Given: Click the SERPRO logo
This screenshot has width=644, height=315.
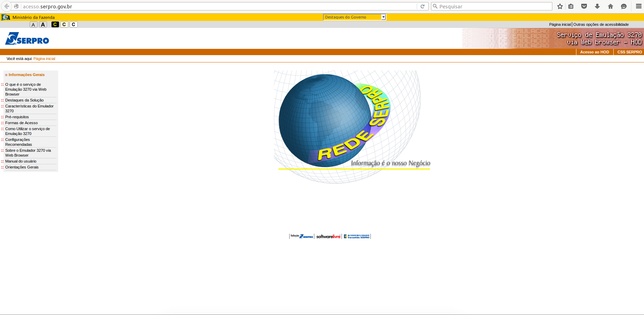Looking at the screenshot, I should point(27,38).
